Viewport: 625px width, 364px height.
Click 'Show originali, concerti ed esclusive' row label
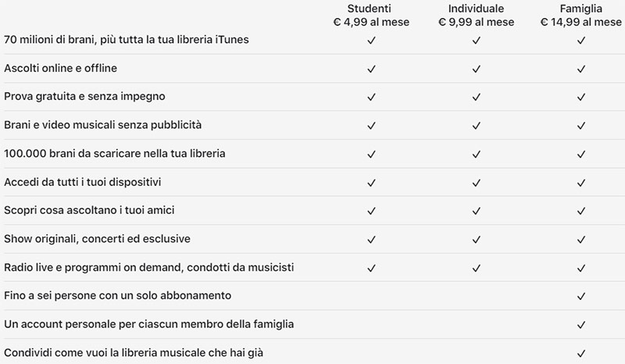97,239
